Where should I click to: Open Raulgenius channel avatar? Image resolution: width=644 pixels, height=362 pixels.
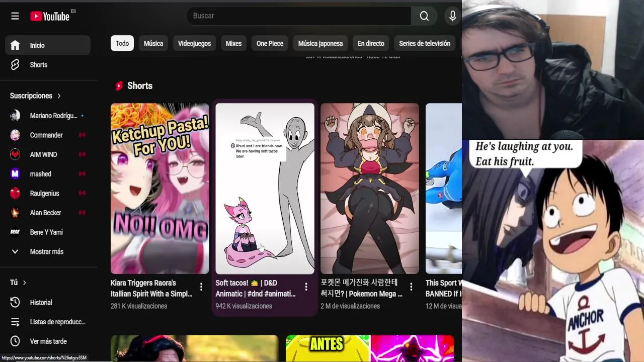15,194
